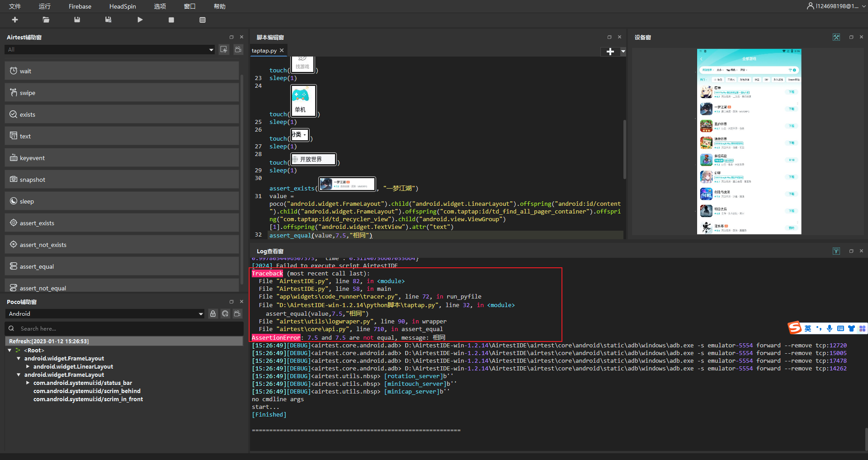Image resolution: width=868 pixels, height=460 pixels.
Task: Open the Firebase menu
Action: [80, 6]
